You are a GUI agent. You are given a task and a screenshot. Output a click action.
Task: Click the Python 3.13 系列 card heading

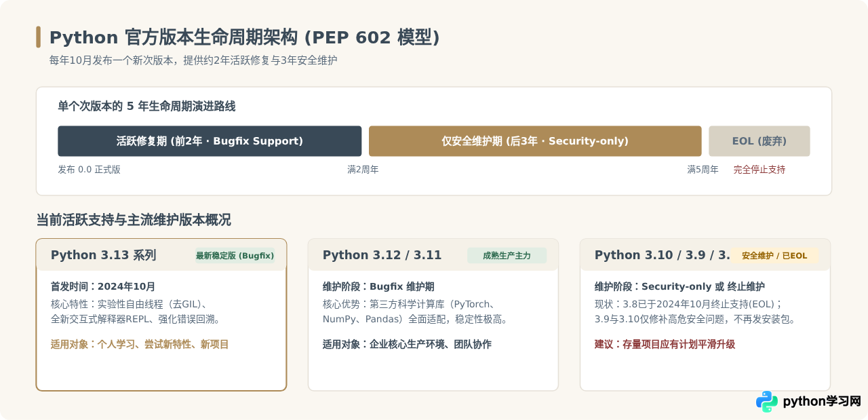pos(104,255)
